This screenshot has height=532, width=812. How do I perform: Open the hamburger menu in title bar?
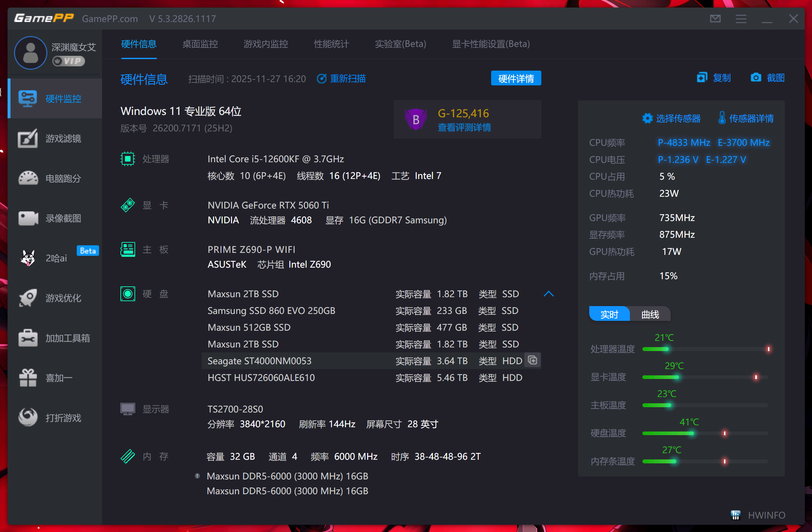[x=741, y=18]
